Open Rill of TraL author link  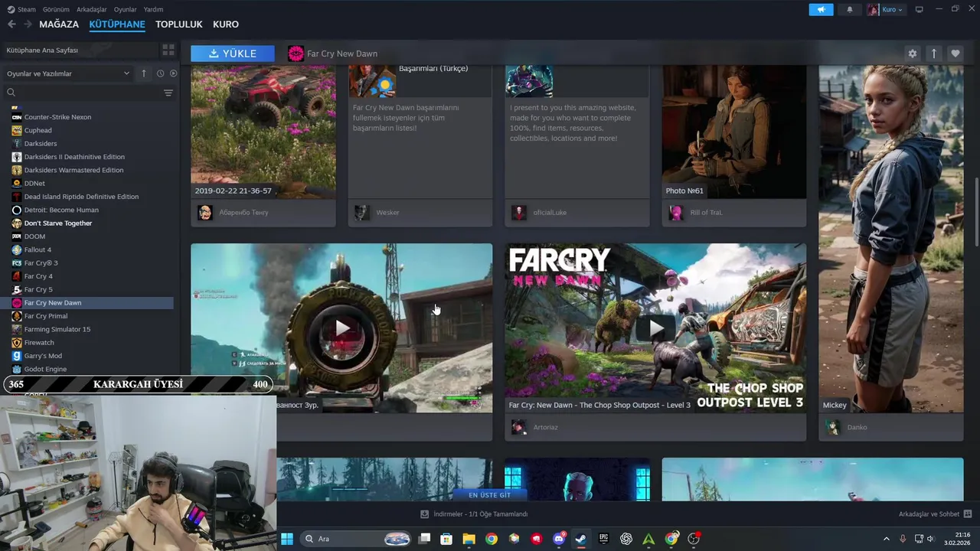click(x=706, y=212)
